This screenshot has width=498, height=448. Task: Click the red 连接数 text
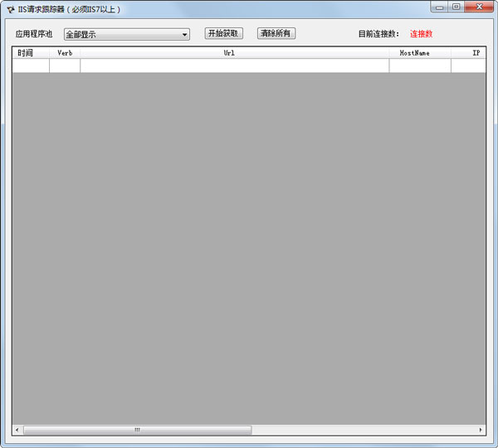click(421, 34)
